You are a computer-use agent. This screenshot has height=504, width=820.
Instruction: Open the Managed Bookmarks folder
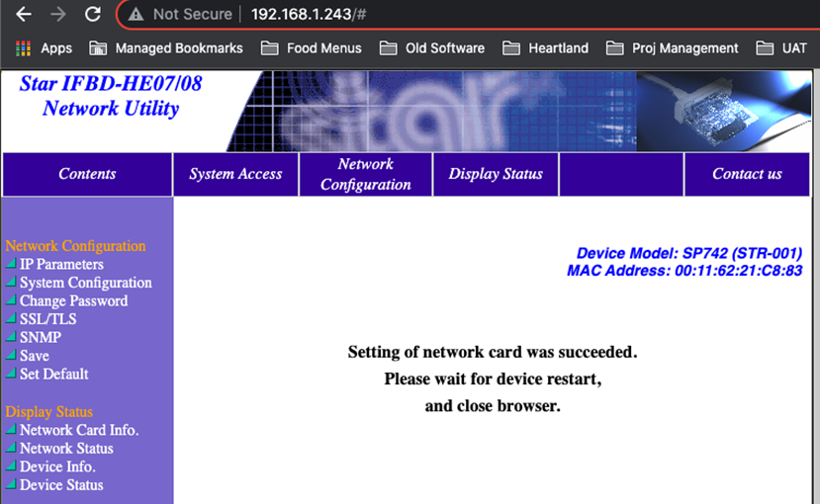[x=166, y=48]
